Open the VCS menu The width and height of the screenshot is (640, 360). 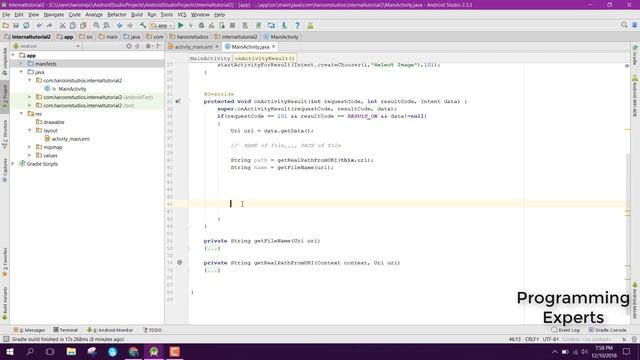(x=182, y=15)
